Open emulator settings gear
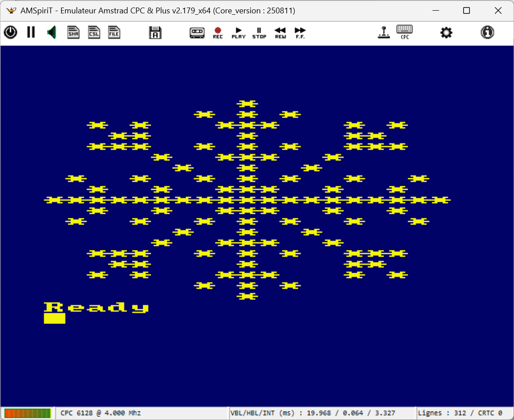Screen dimensions: 514x420 point(446,32)
